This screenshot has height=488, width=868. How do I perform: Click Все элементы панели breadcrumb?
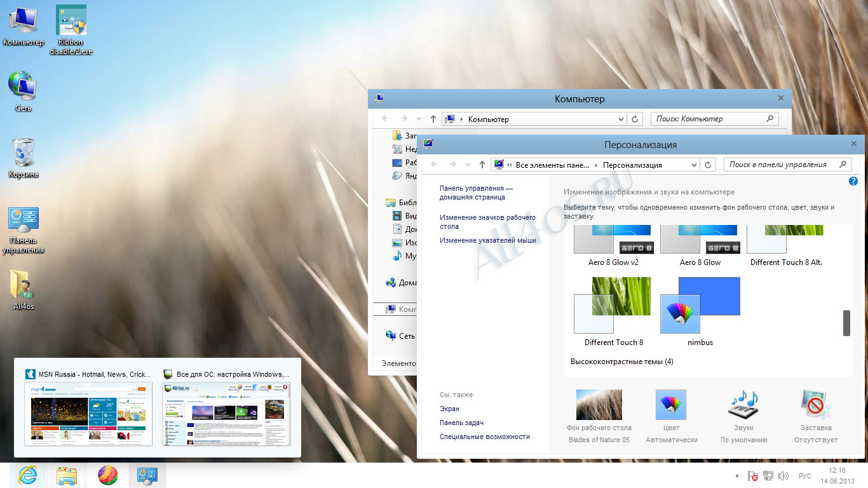click(552, 165)
